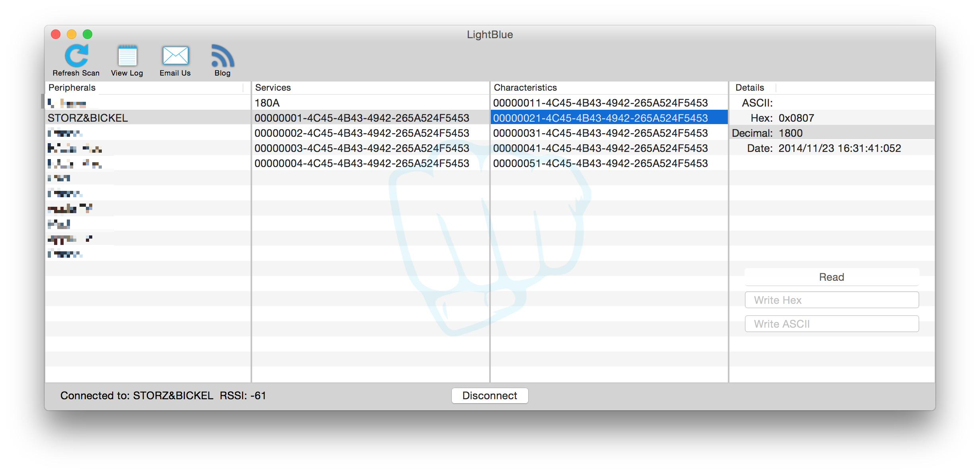Select characteristic 00000011-4C45-4B43-4942-265A524F5453

[609, 103]
